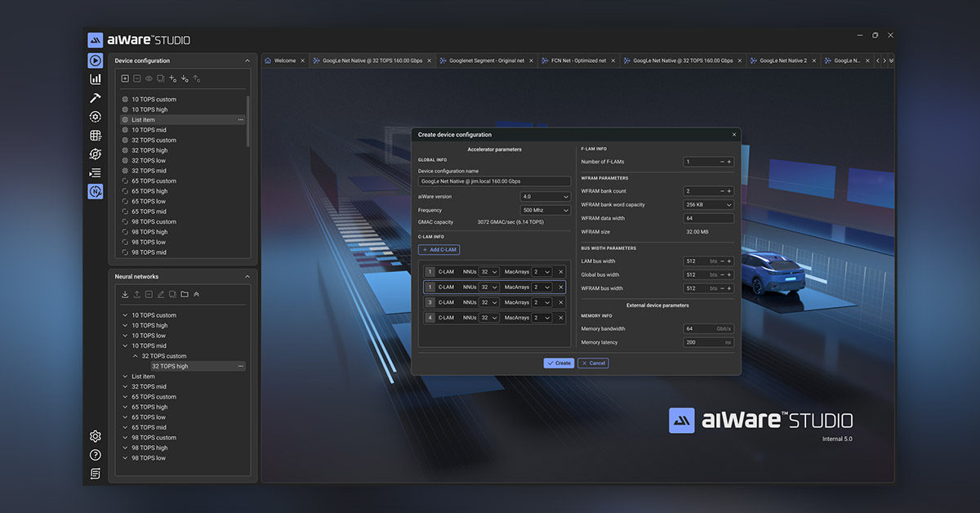
Task: Click the Device configuration name field
Action: coord(494,181)
